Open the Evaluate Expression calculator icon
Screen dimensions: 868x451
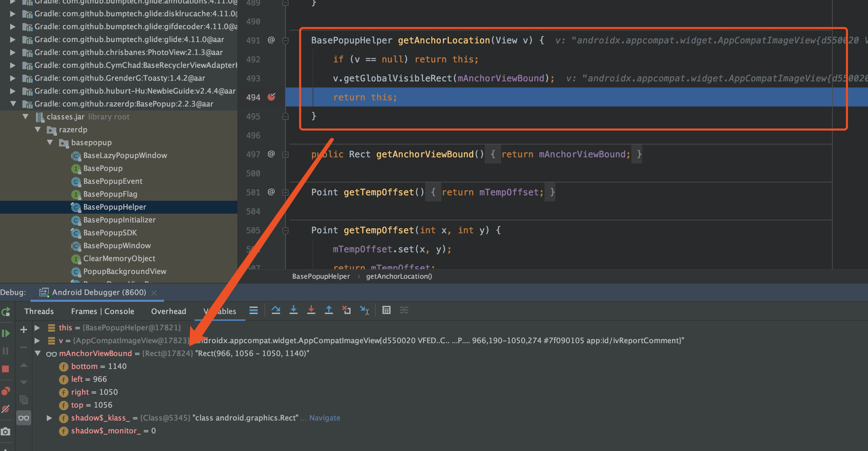pos(387,310)
